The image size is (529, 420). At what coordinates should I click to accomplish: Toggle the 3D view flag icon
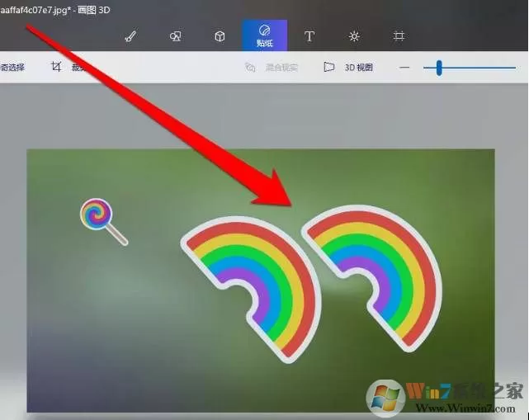329,67
